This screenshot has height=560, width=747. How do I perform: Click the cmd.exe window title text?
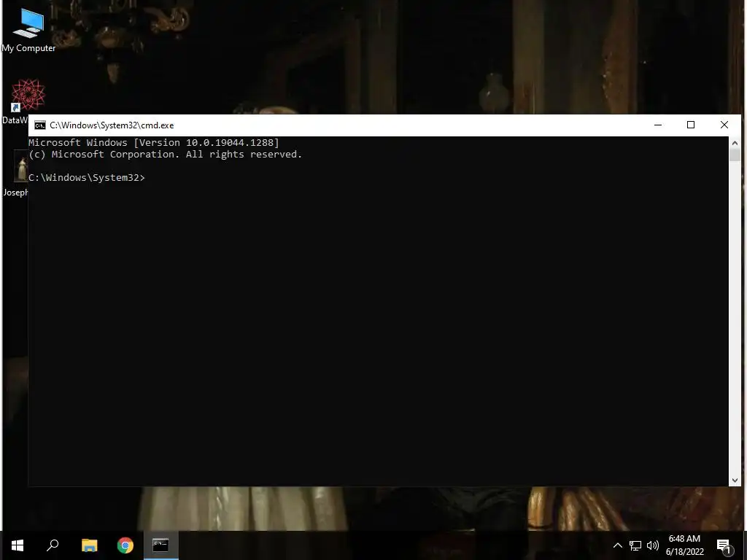pyautogui.click(x=112, y=125)
